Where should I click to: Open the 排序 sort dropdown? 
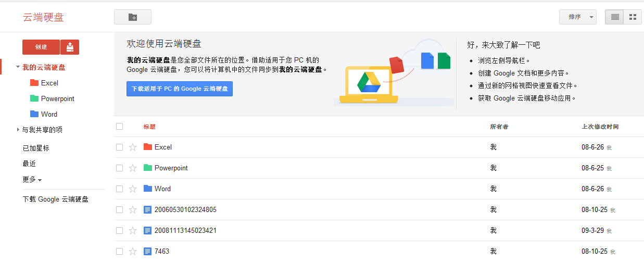pos(578,17)
